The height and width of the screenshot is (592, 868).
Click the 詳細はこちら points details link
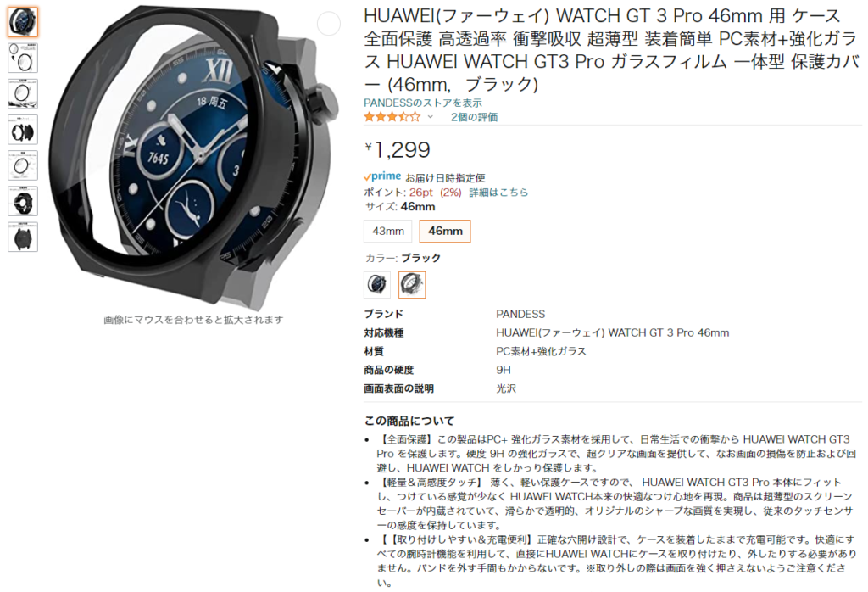point(498,193)
